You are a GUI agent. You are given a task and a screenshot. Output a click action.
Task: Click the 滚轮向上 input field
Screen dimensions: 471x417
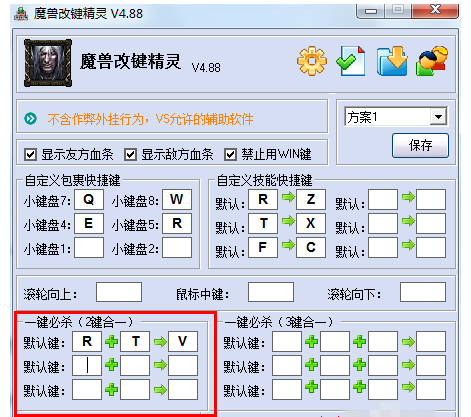tap(119, 292)
